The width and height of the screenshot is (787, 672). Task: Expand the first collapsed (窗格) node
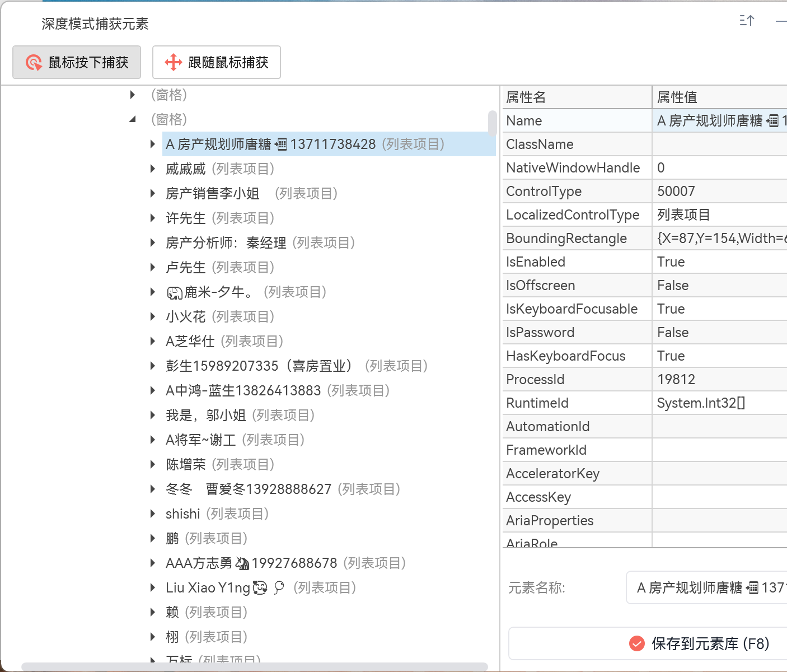tap(132, 95)
